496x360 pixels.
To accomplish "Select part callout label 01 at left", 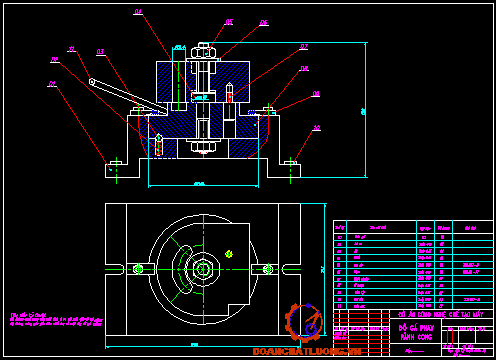I will (52, 84).
